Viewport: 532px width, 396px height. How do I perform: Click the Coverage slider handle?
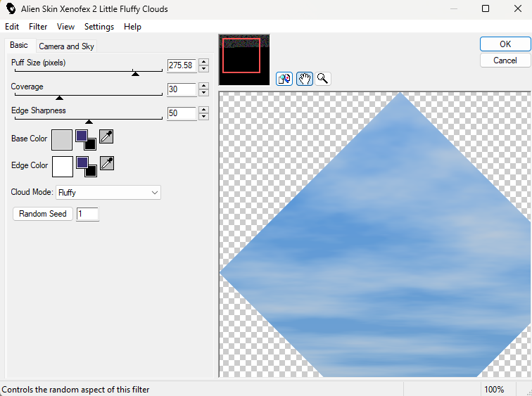point(59,98)
